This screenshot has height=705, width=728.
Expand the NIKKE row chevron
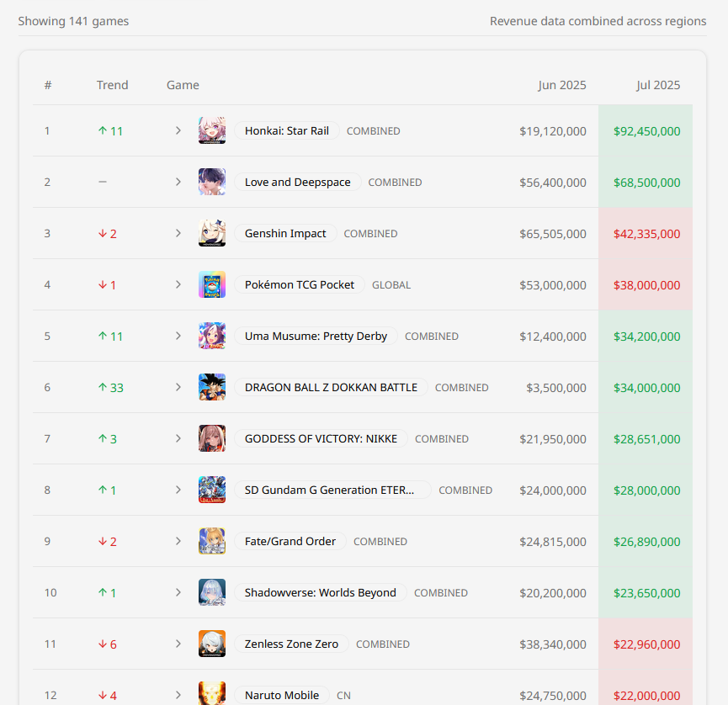point(178,438)
